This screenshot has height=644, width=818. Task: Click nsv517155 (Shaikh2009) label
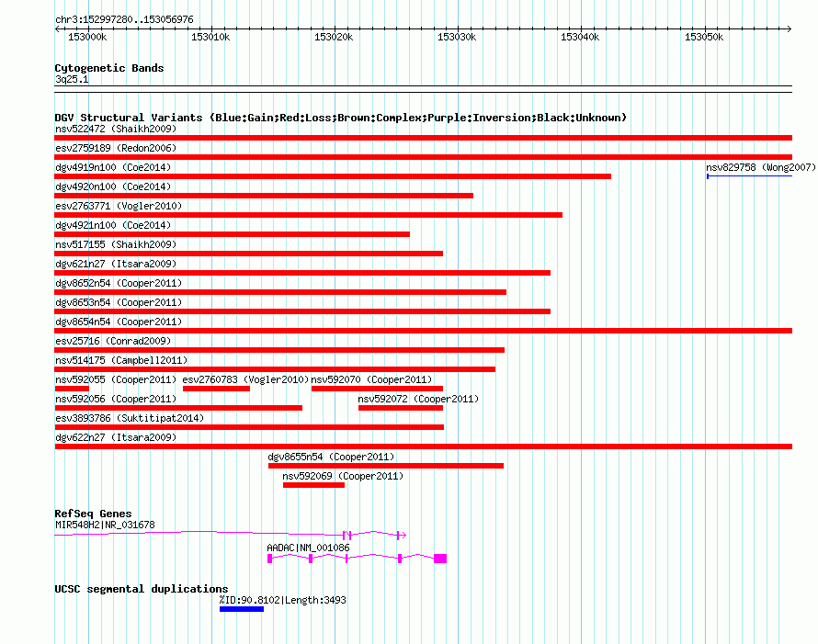click(x=116, y=244)
